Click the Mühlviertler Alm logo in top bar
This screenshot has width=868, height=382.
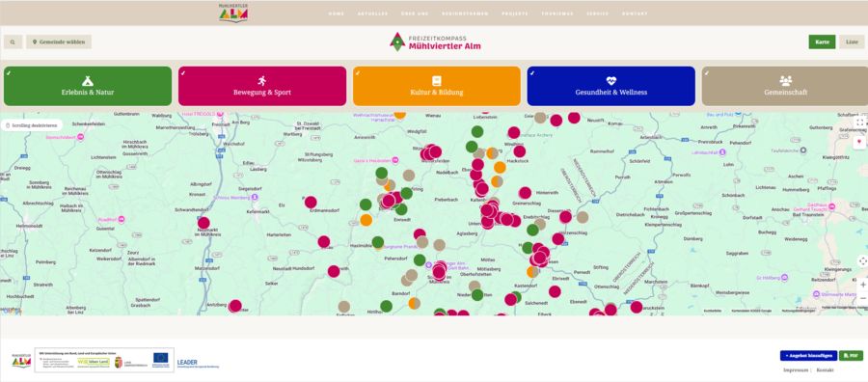click(233, 13)
